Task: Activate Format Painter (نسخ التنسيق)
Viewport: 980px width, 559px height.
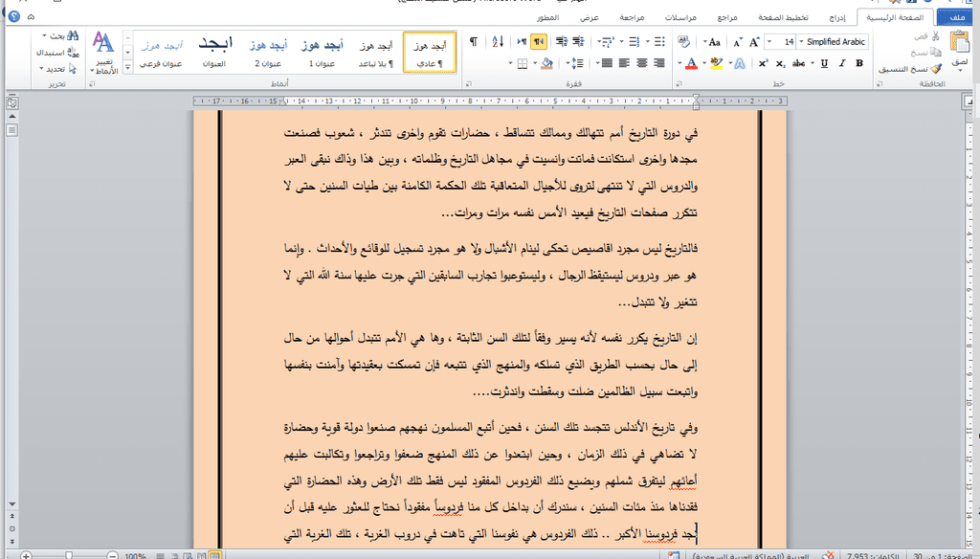Action: (x=909, y=69)
